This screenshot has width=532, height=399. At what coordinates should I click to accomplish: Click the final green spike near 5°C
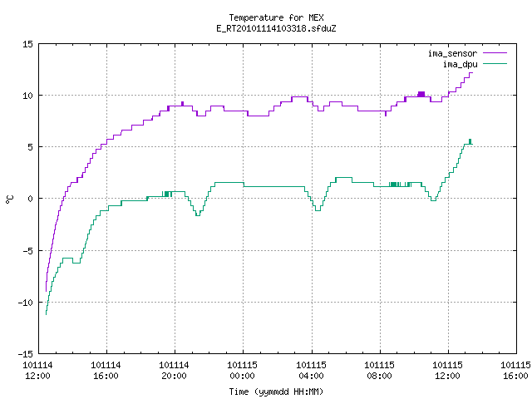tap(470, 141)
